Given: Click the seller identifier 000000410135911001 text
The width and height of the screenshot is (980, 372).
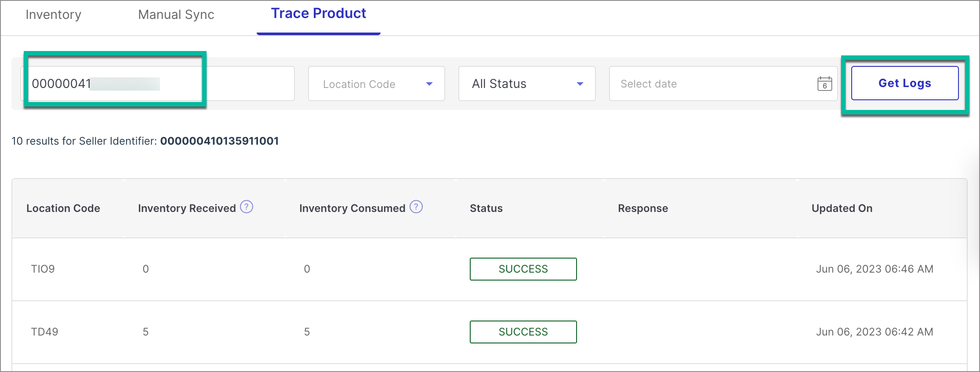Looking at the screenshot, I should coord(219,141).
